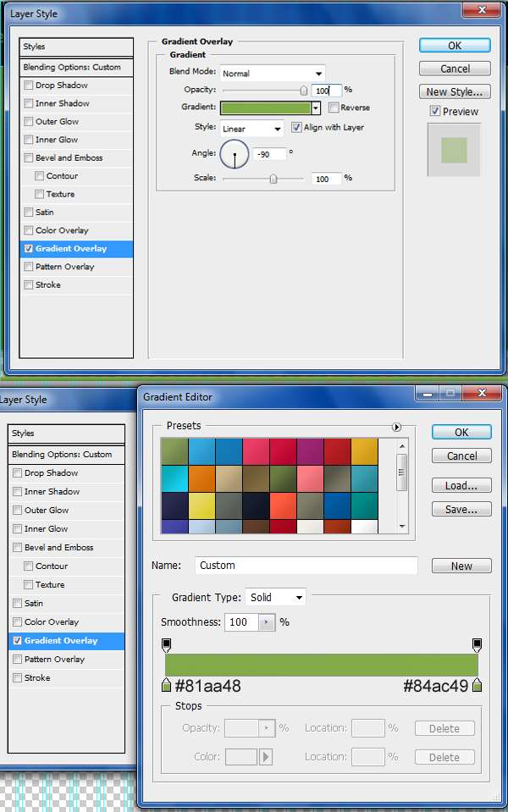This screenshot has width=508, height=812.
Task: Select the right black opacity stop
Action: pos(477,645)
